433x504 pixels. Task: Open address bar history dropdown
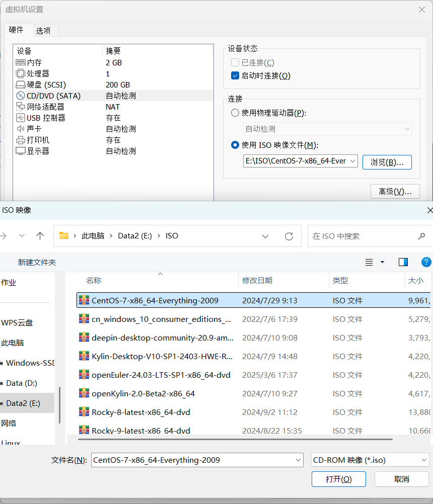[x=265, y=236]
